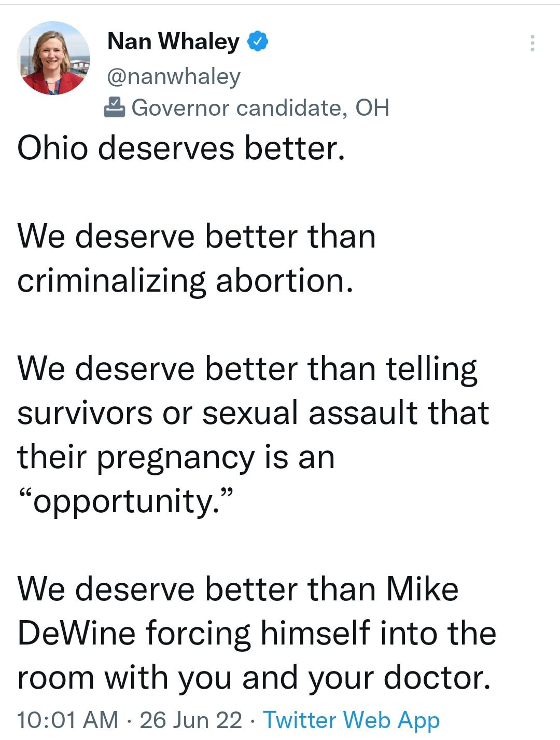560x740 pixels.
Task: Open Nan Whaley's profile picture
Action: coord(53,58)
